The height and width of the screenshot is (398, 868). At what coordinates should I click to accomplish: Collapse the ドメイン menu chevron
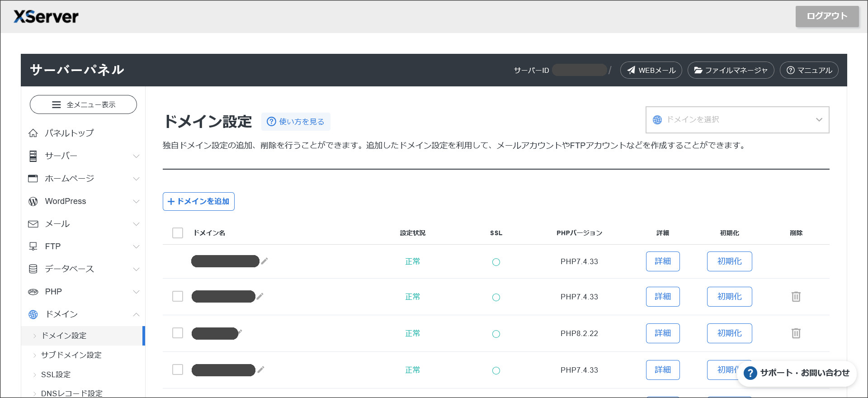pyautogui.click(x=136, y=314)
